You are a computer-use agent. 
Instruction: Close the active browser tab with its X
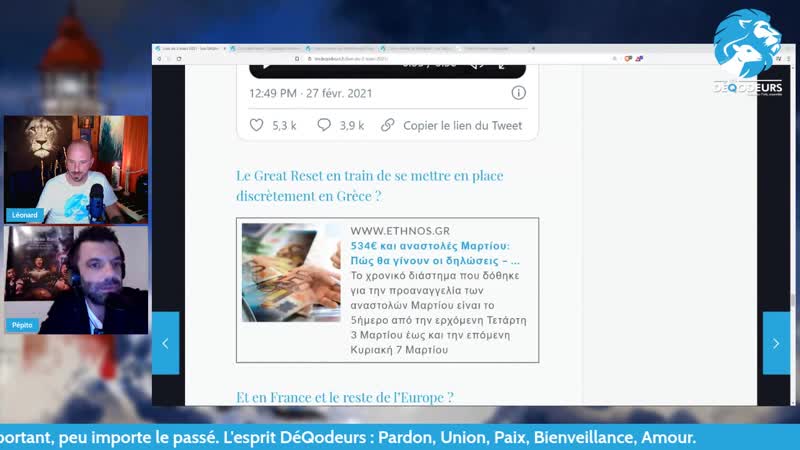click(x=224, y=48)
